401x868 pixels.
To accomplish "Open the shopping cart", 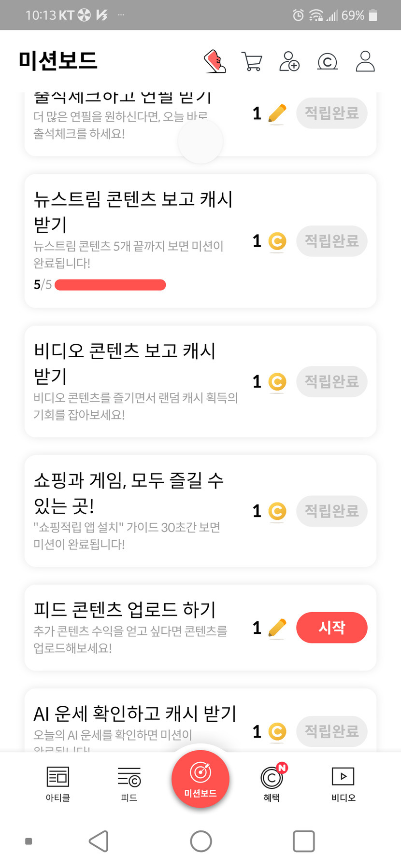I will coord(252,62).
